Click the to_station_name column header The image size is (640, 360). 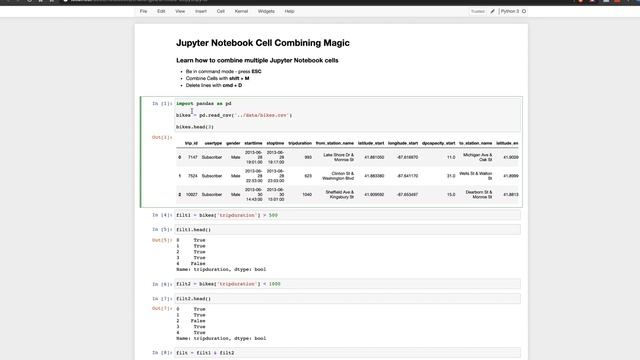476,143
